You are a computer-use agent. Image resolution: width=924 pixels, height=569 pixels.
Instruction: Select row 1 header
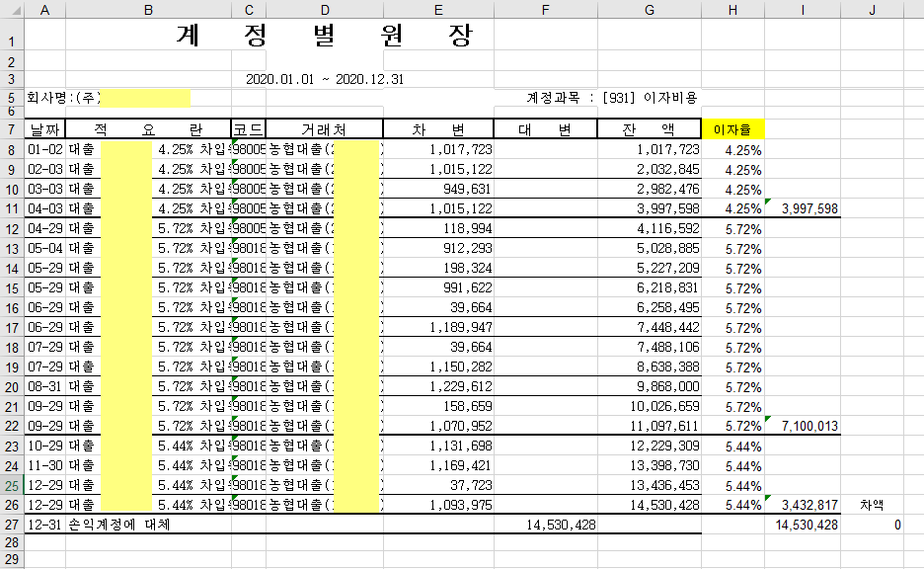pos(12,35)
